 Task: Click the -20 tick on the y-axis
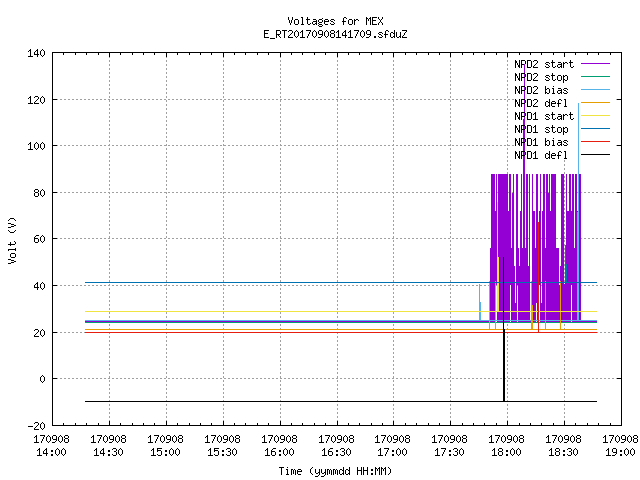click(36, 426)
